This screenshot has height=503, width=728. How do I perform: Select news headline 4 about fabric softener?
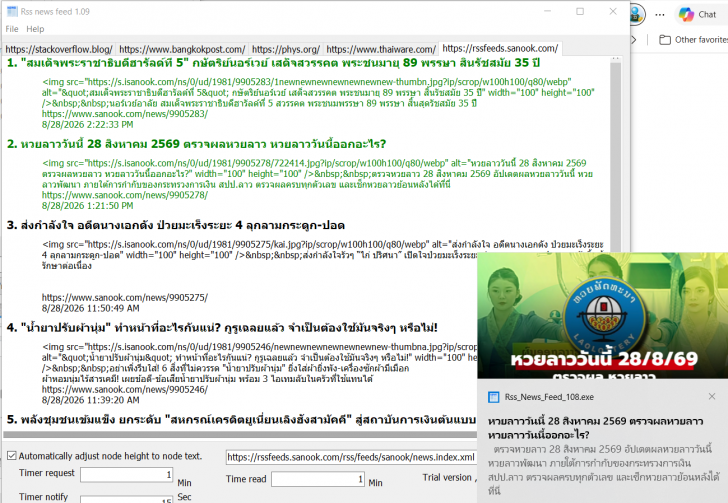tap(222, 328)
